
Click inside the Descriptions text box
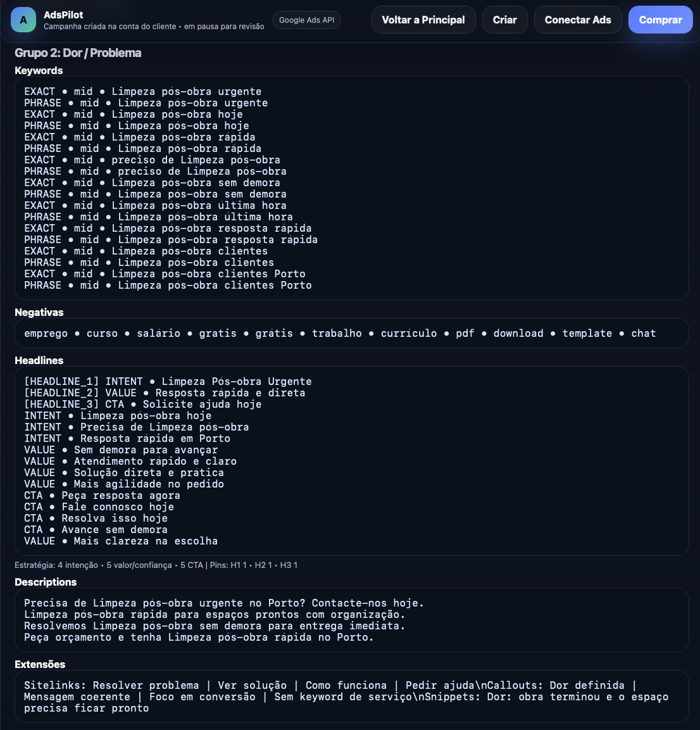[351, 620]
